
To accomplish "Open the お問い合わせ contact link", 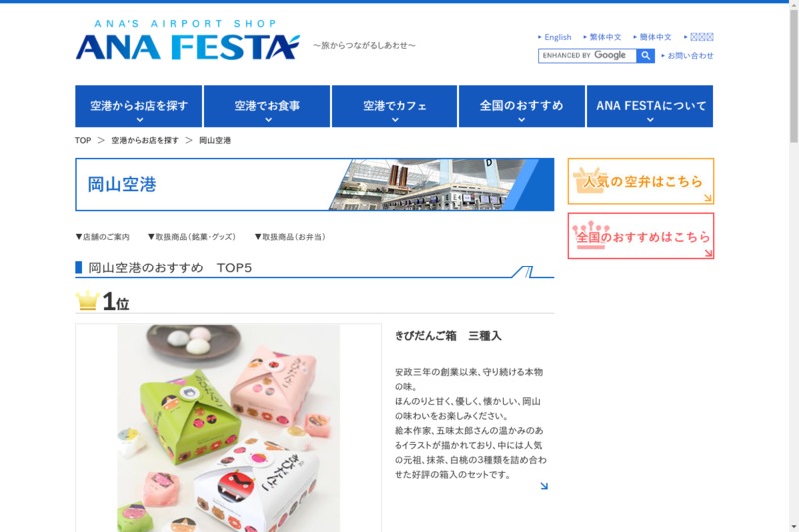I will coord(690,56).
